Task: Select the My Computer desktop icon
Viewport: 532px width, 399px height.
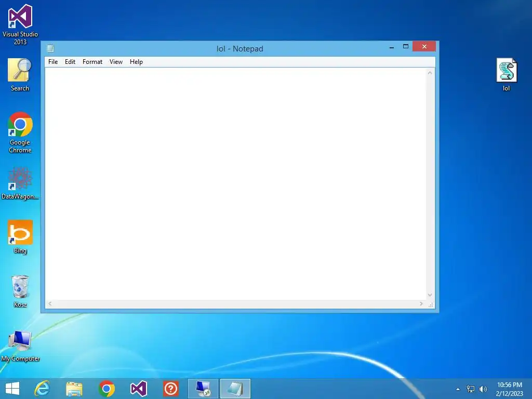Action: (20, 345)
